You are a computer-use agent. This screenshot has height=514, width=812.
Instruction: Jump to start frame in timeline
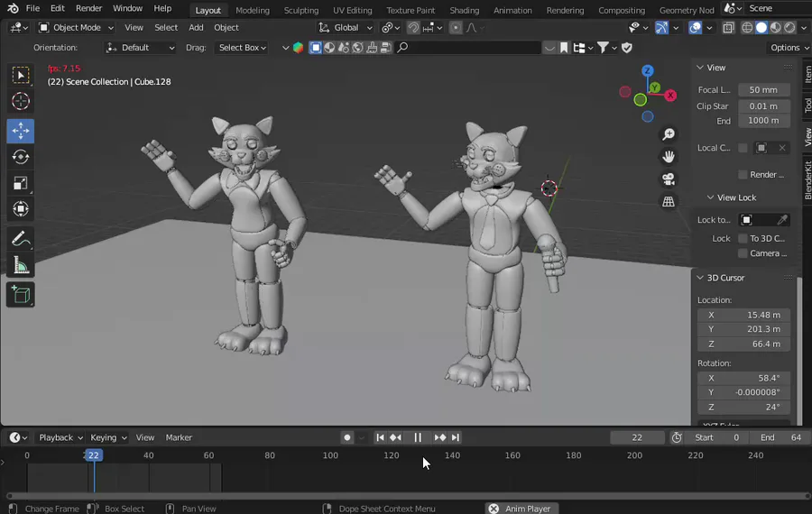pos(380,437)
